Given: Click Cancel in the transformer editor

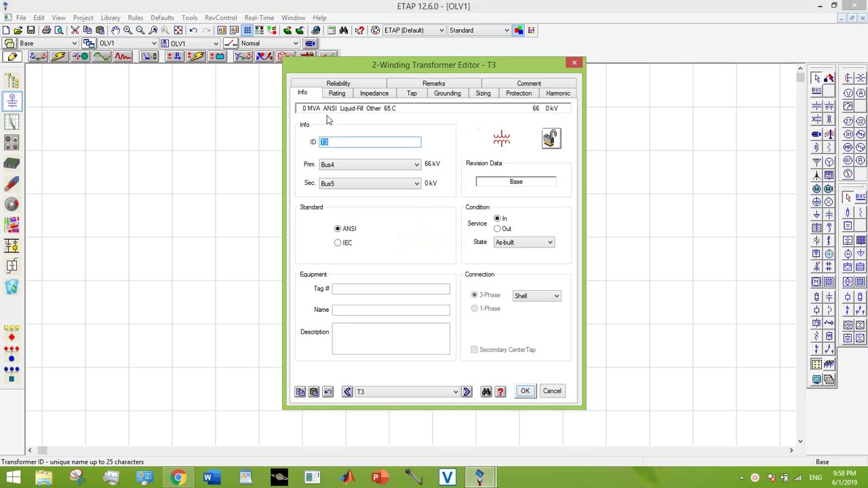Looking at the screenshot, I should (x=552, y=391).
